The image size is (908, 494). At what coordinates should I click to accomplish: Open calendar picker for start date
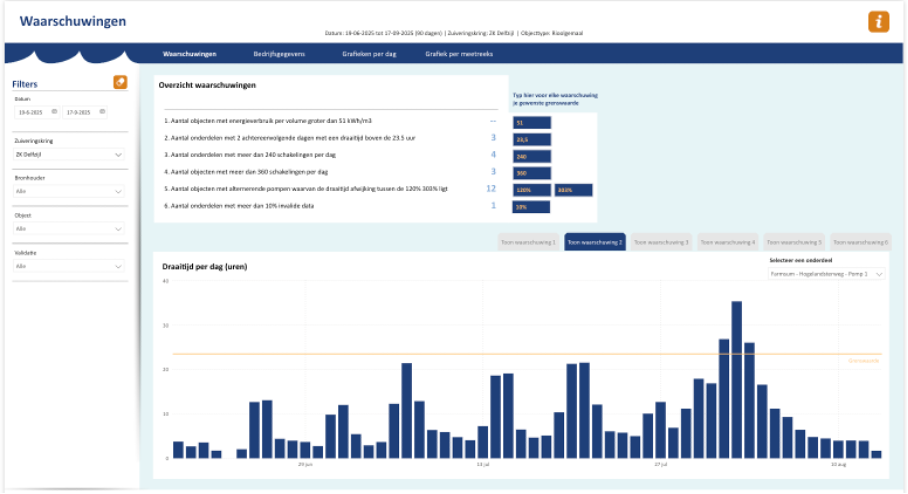pyautogui.click(x=54, y=112)
